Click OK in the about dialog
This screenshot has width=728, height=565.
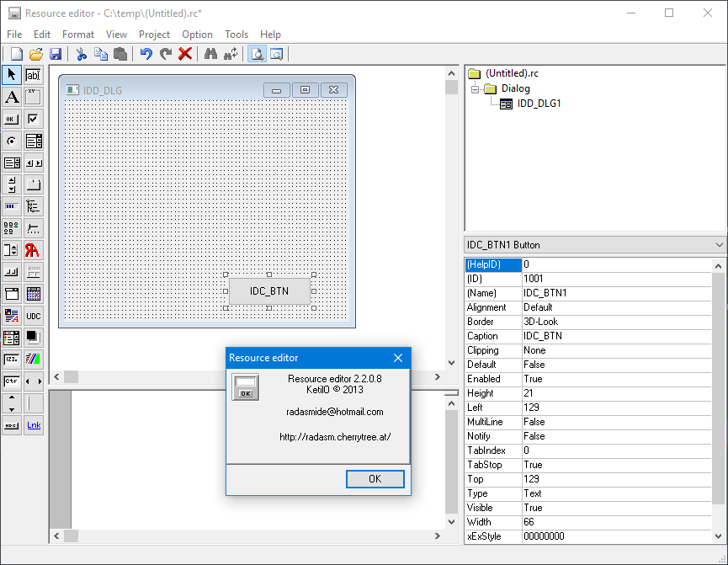(x=375, y=478)
